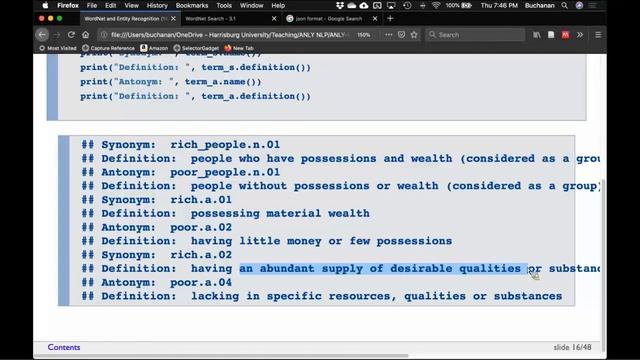Click highlighted text 'an abundant supply of desirable qualities'
Viewport: 640px width, 360px height.
pos(380,269)
